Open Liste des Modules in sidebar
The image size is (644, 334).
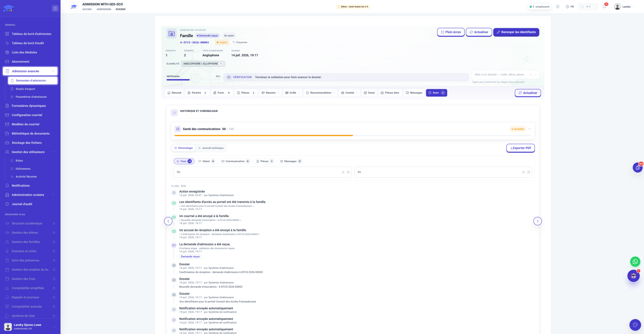click(30, 52)
